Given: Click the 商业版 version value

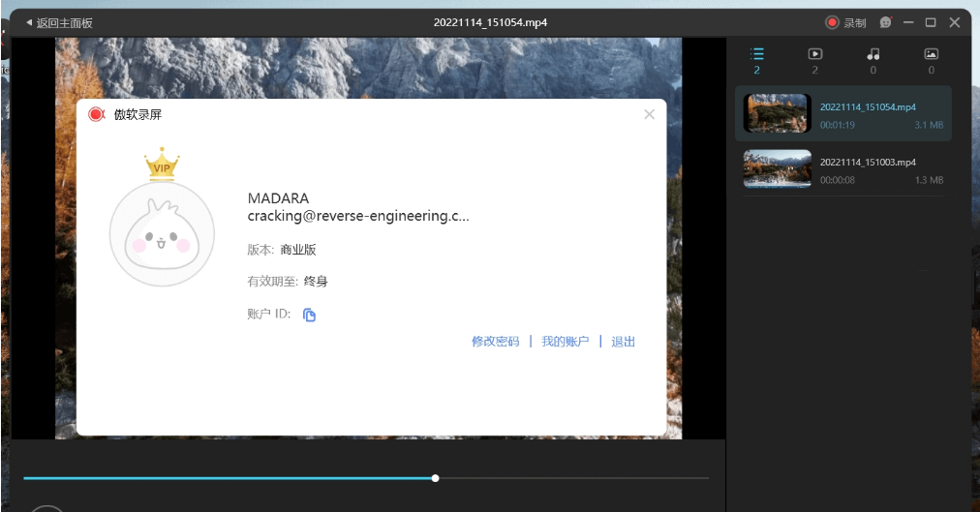Looking at the screenshot, I should tap(298, 250).
